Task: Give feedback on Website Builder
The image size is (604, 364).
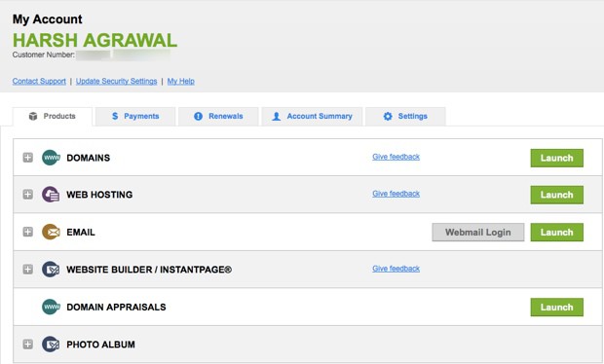Action: click(x=396, y=269)
